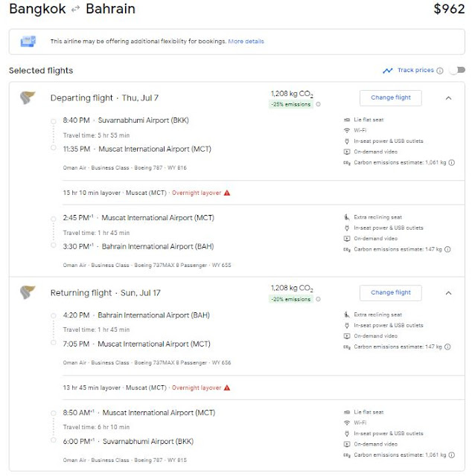Click the Departing flight Thu, Jul 7 header
The height and width of the screenshot is (476, 472).
[x=104, y=98]
